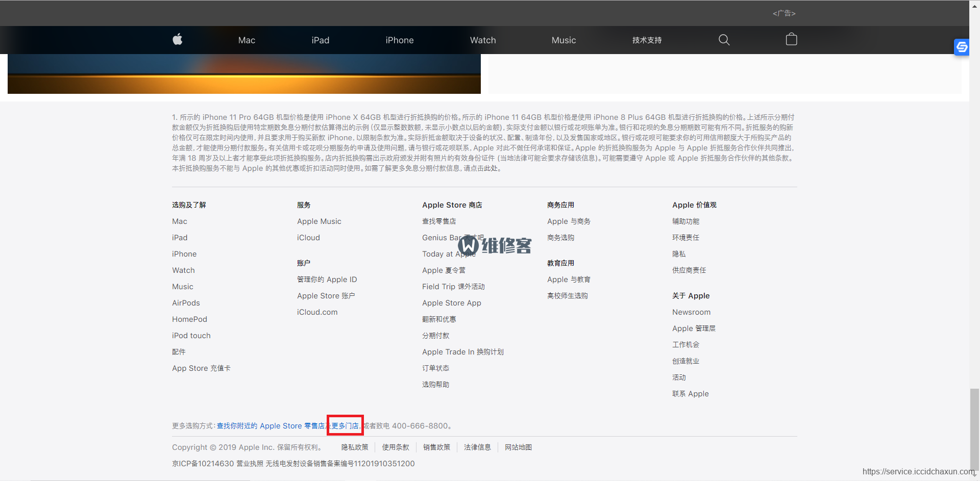This screenshot has width=980, height=481.
Task: Open Newsroom link
Action: (691, 312)
